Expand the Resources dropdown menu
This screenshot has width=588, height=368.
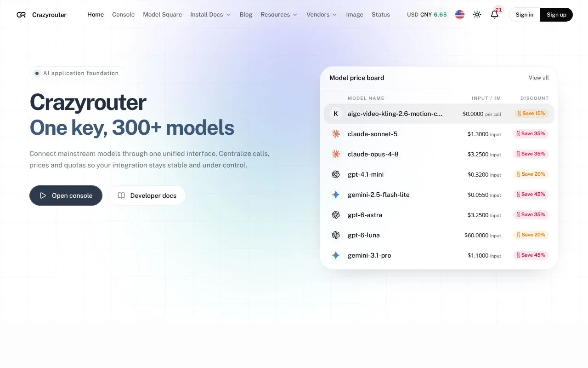click(x=279, y=15)
